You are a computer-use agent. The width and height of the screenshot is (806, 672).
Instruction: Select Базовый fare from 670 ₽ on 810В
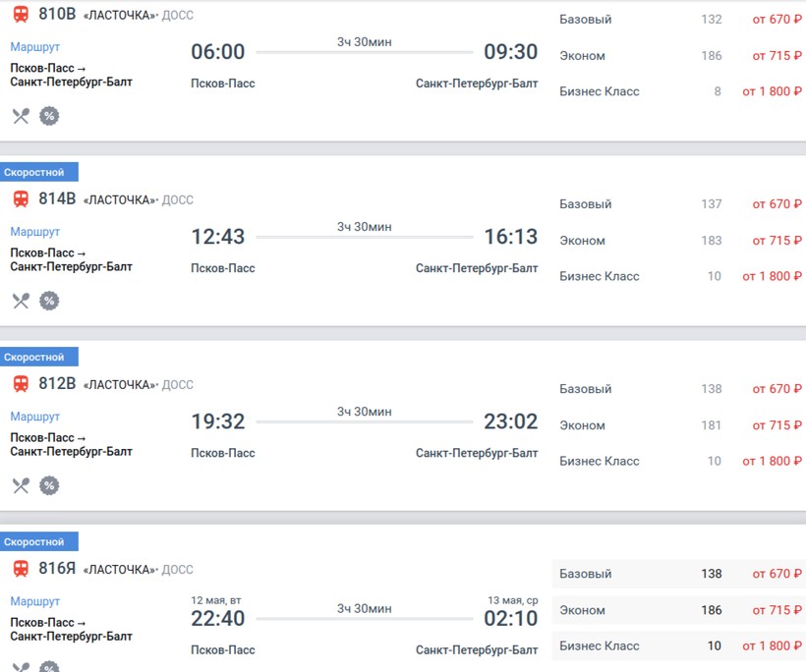click(678, 20)
